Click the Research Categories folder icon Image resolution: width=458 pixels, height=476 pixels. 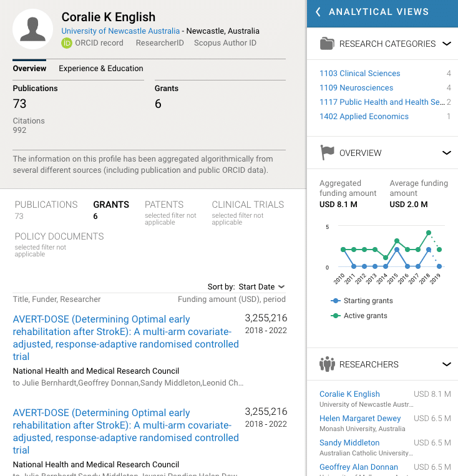coord(326,44)
